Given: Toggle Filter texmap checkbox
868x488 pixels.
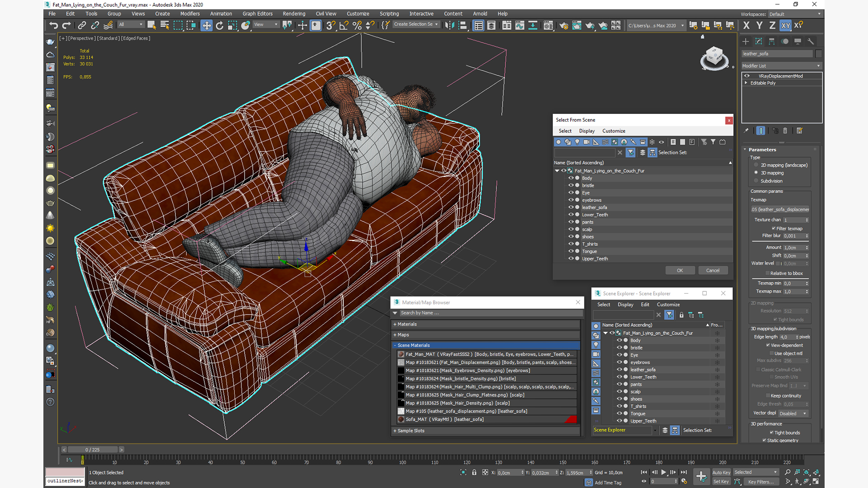Looking at the screenshot, I should (x=774, y=228).
